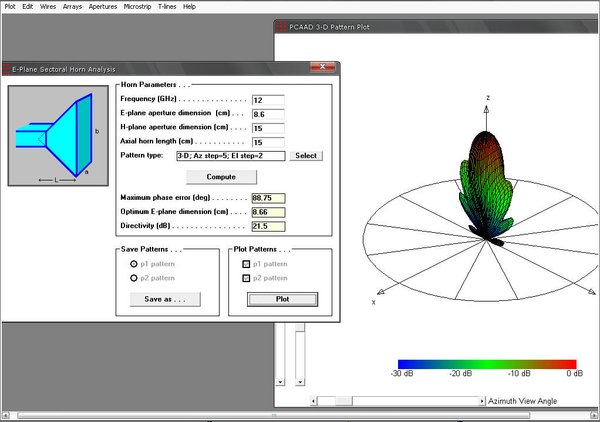Click the main window horizontal scrollbar
Viewport: 600px width, 422px height.
click(274, 415)
